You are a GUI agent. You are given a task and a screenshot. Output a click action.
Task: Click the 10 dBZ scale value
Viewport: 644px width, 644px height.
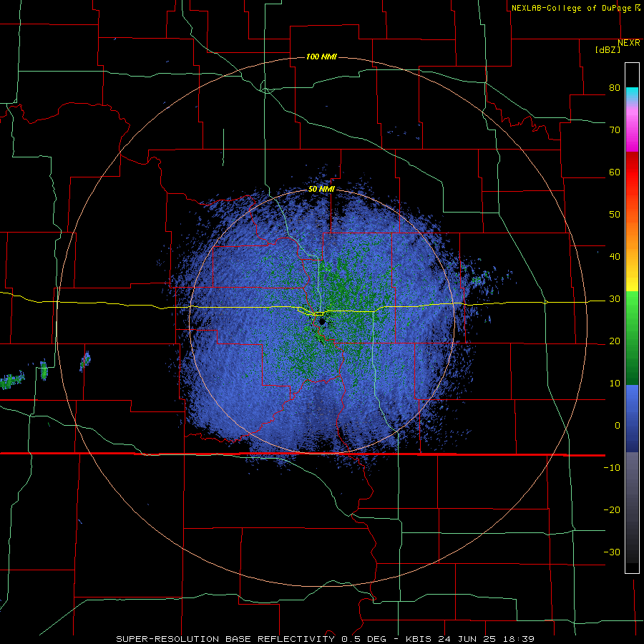615,384
